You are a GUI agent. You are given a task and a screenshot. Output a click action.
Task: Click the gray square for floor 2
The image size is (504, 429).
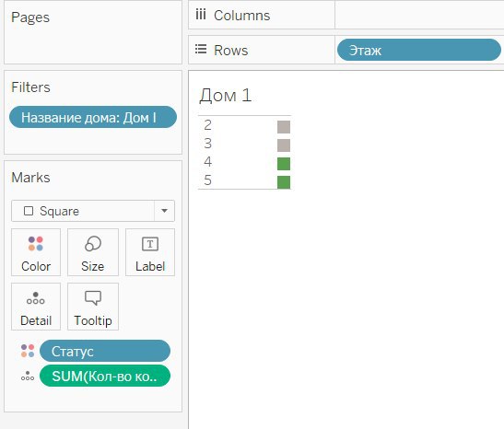pyautogui.click(x=284, y=127)
